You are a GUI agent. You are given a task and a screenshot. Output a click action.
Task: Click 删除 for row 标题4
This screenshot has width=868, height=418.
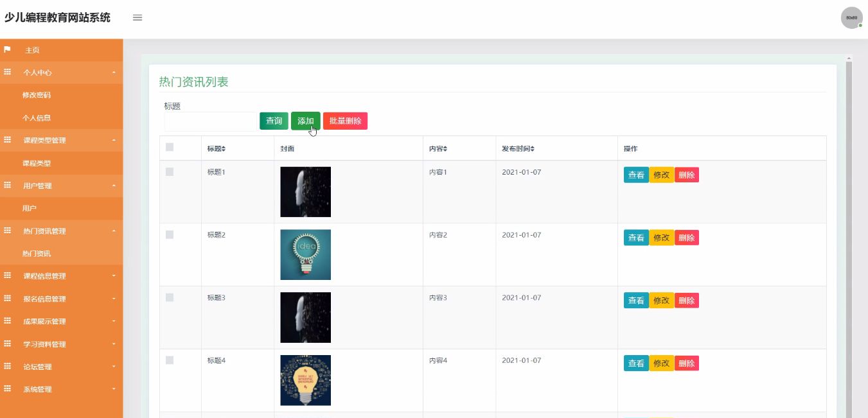687,363
